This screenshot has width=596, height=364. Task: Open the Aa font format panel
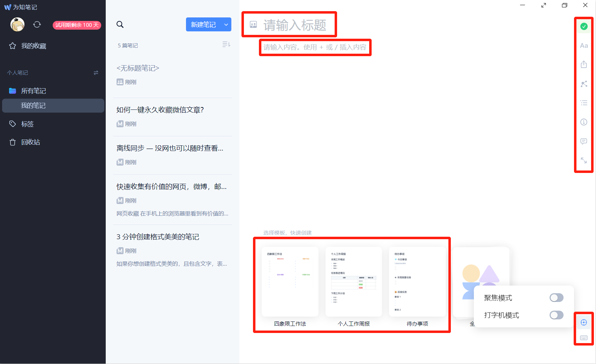pyautogui.click(x=584, y=46)
